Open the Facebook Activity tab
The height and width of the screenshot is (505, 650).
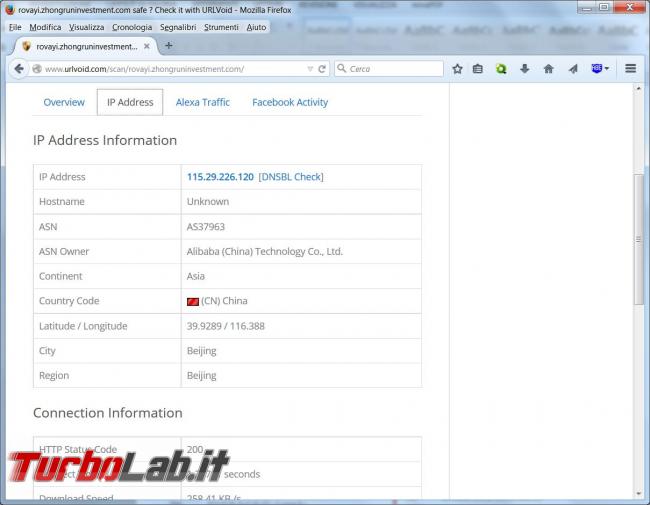tap(290, 102)
